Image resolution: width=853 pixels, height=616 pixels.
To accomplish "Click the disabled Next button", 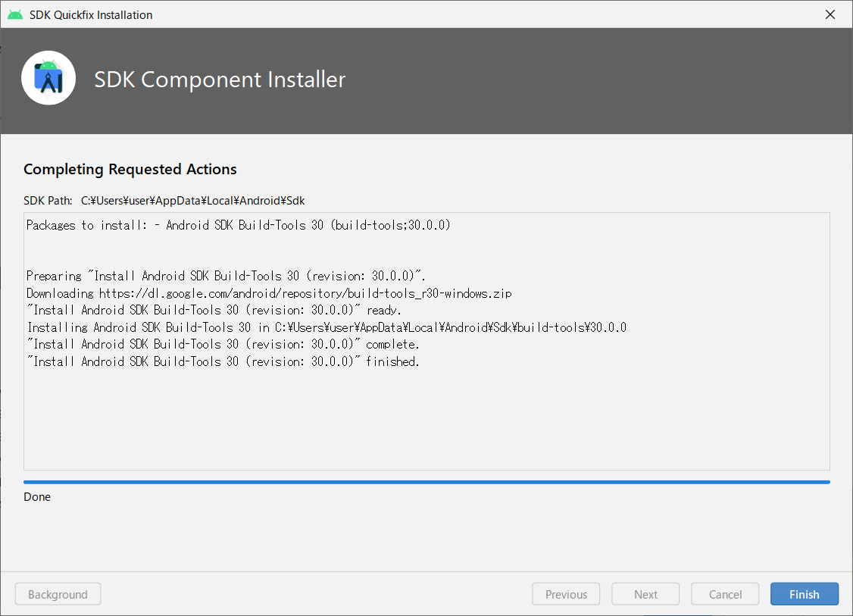I will click(x=645, y=593).
